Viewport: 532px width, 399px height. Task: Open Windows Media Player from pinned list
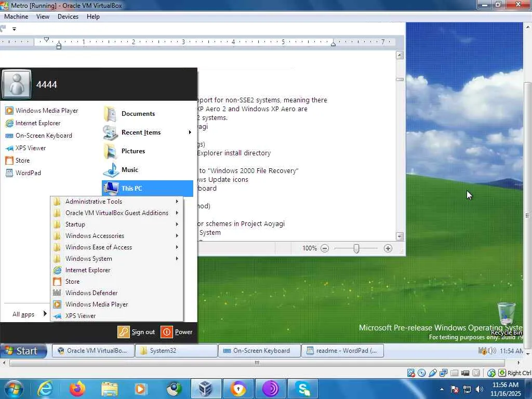coord(42,111)
